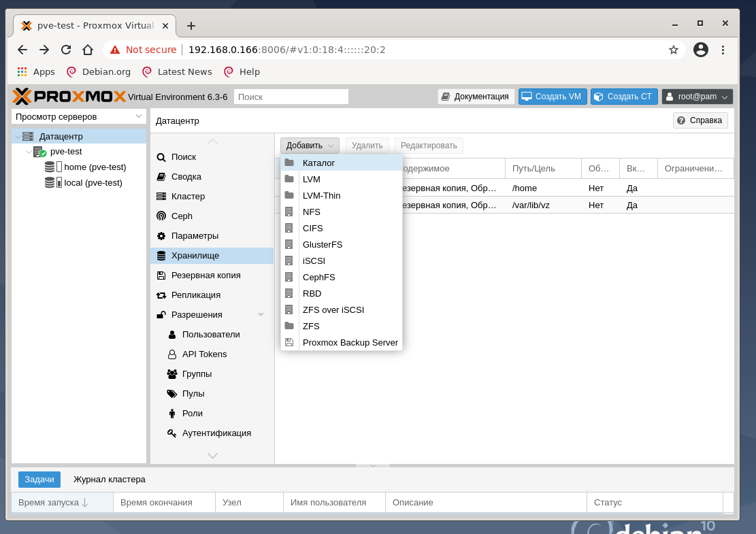Choose RBD storage type
756x534 pixels.
[342, 294]
